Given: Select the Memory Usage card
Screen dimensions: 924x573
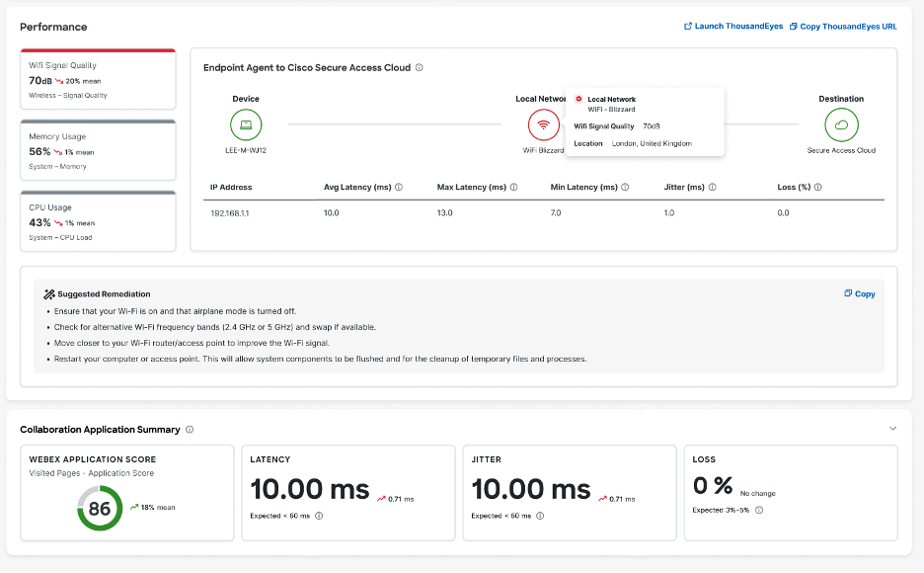Looking at the screenshot, I should point(98,151).
